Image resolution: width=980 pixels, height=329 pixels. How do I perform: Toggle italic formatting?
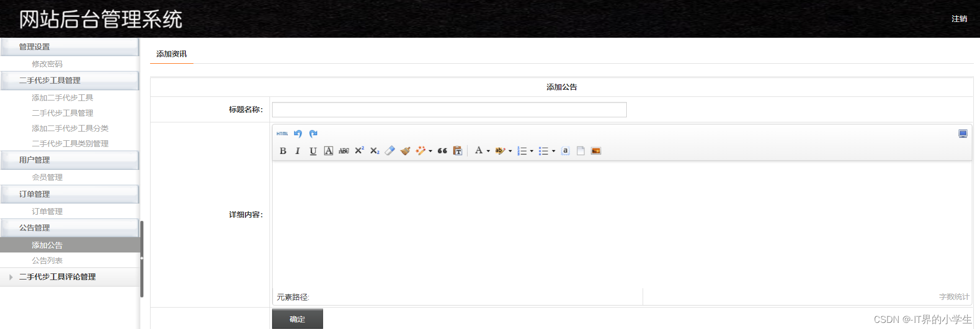(x=298, y=151)
